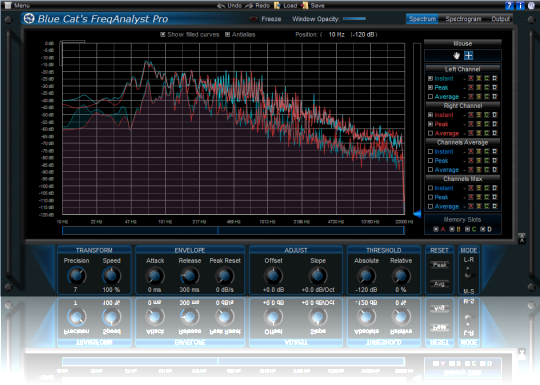Open the Menu in the top-left corner
Screen dimensions: 540x385
point(17,6)
